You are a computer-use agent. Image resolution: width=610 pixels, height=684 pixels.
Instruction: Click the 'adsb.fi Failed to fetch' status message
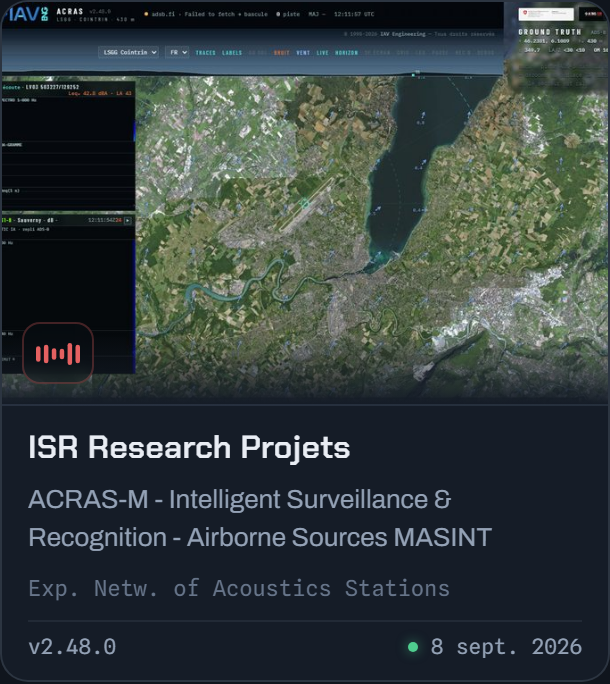point(206,14)
